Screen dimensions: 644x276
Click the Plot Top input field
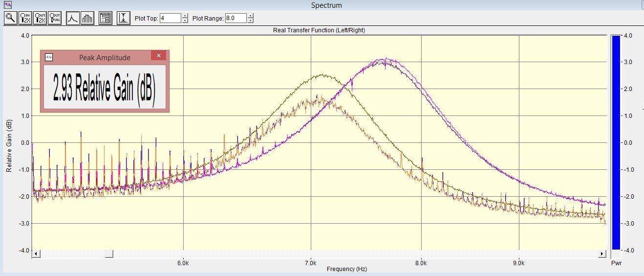(x=170, y=18)
